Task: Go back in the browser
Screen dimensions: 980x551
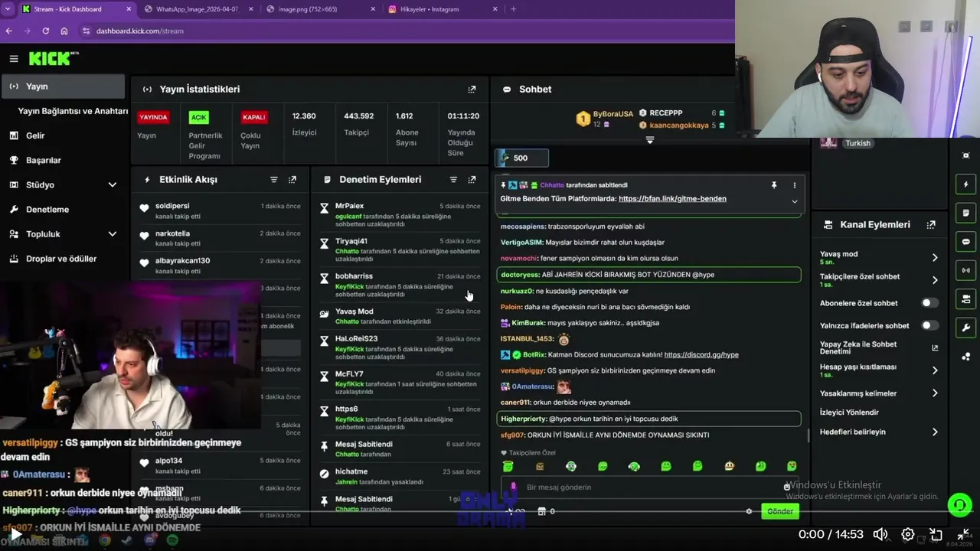Action: click(x=9, y=31)
